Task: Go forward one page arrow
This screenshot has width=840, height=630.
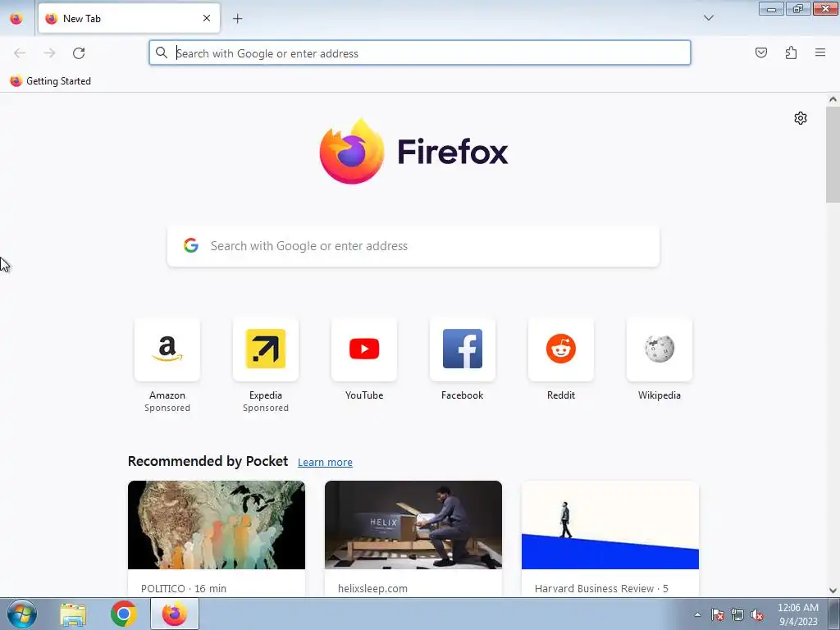Action: 49,53
